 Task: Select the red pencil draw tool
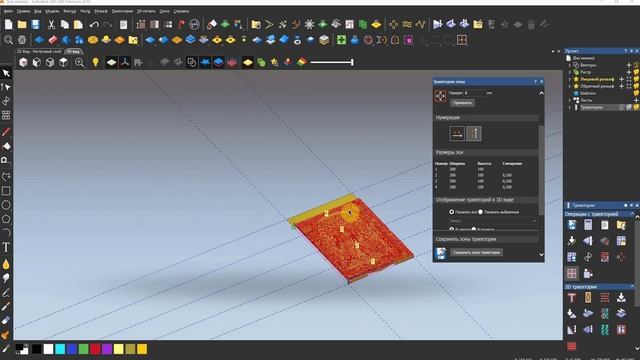(6, 132)
